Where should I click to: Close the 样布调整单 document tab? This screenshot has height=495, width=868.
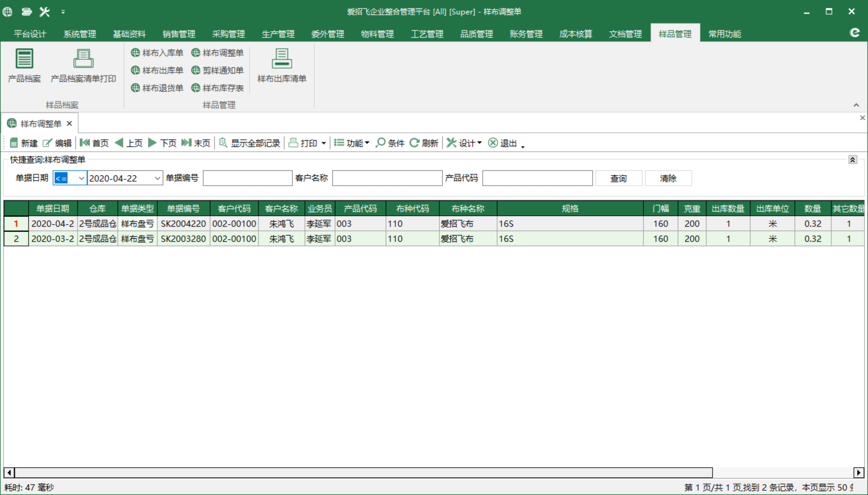(x=70, y=124)
